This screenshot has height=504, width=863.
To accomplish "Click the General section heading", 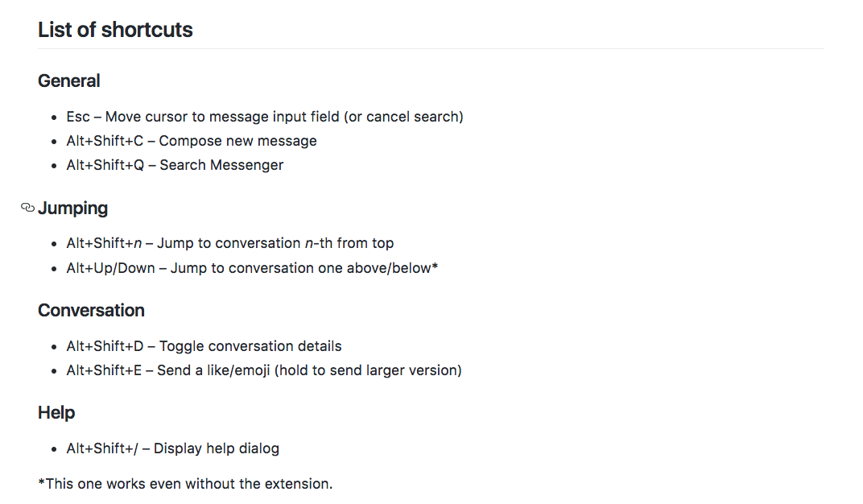I will coord(68,81).
